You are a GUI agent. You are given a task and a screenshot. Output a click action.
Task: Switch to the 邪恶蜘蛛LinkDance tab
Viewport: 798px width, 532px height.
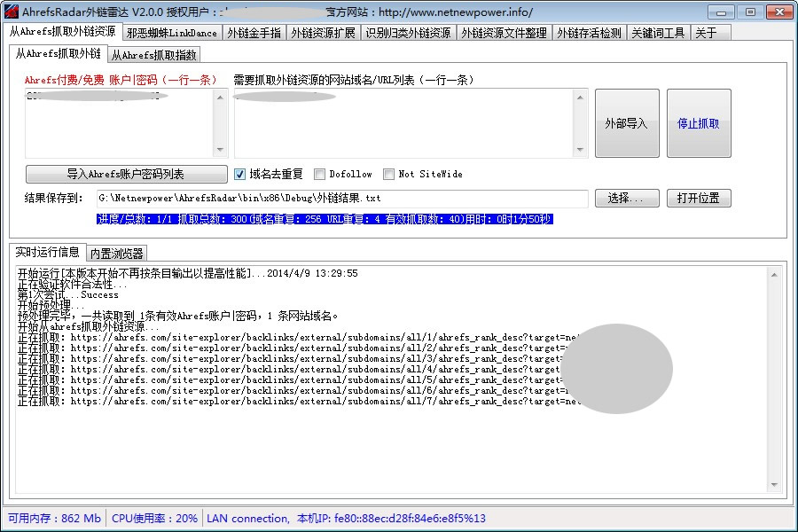(172, 33)
